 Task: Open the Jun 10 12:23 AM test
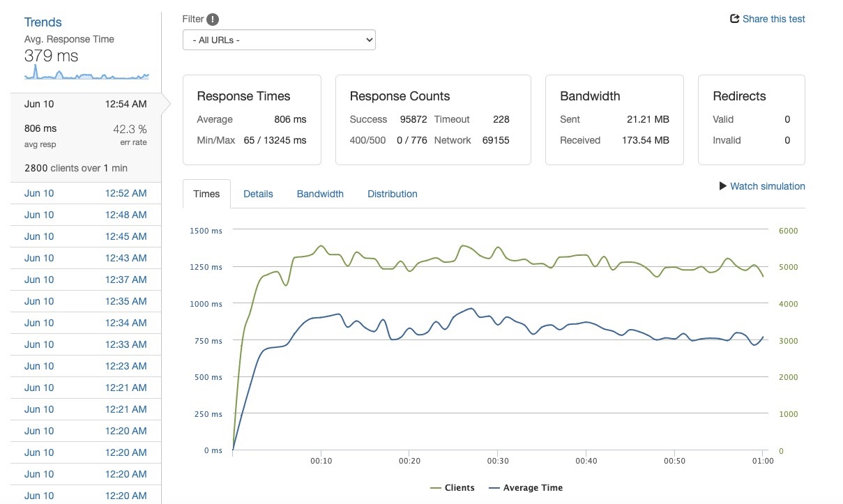pos(86,366)
